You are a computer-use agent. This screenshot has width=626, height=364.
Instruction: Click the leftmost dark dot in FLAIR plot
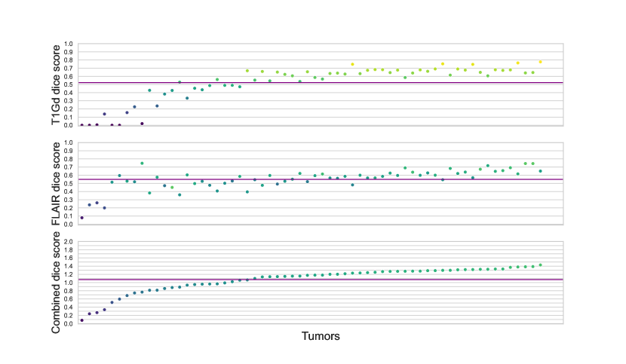(82, 218)
